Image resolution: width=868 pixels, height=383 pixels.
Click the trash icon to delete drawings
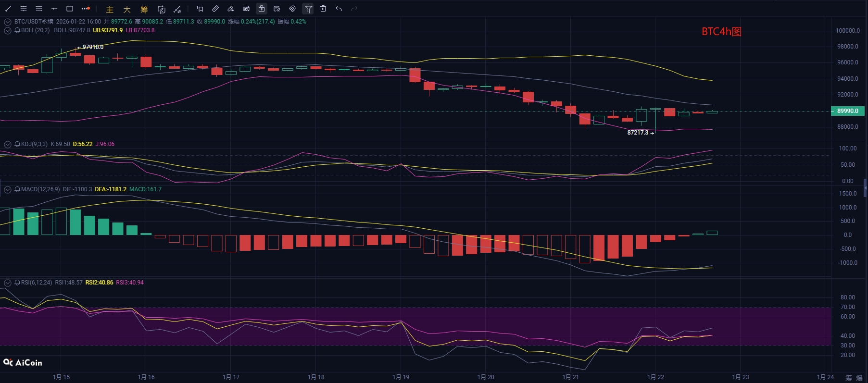pos(323,9)
